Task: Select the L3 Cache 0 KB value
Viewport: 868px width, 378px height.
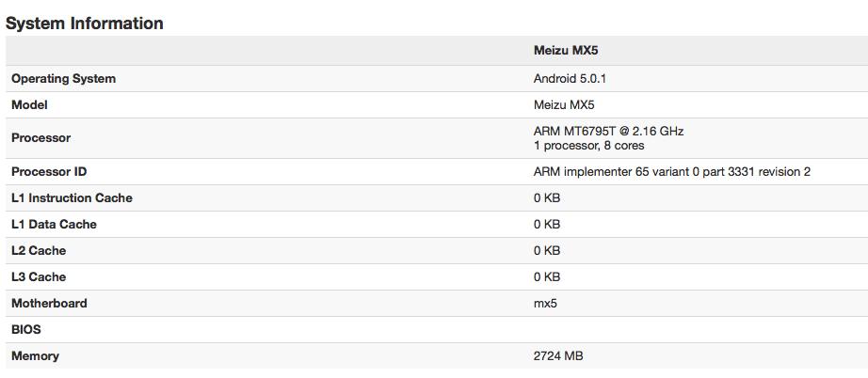Action: [547, 276]
